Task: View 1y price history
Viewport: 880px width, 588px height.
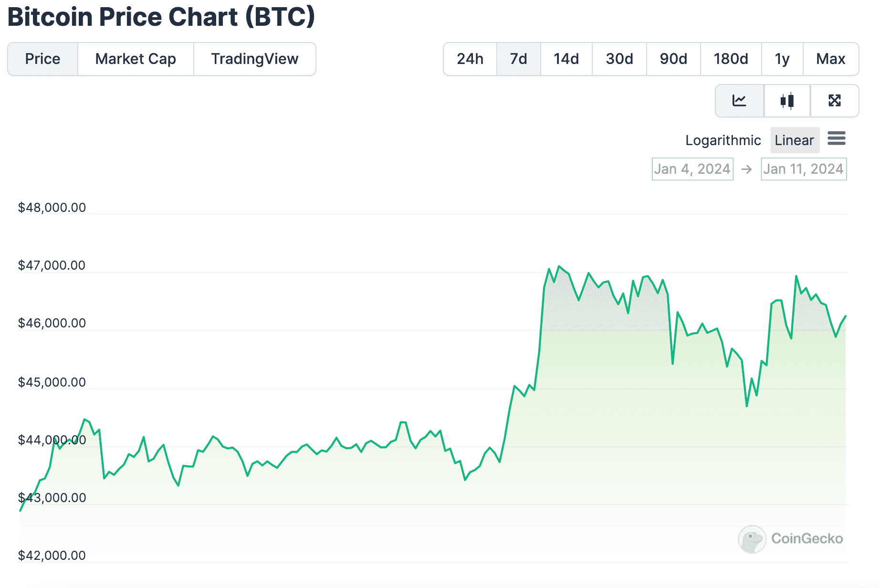Action: tap(782, 59)
